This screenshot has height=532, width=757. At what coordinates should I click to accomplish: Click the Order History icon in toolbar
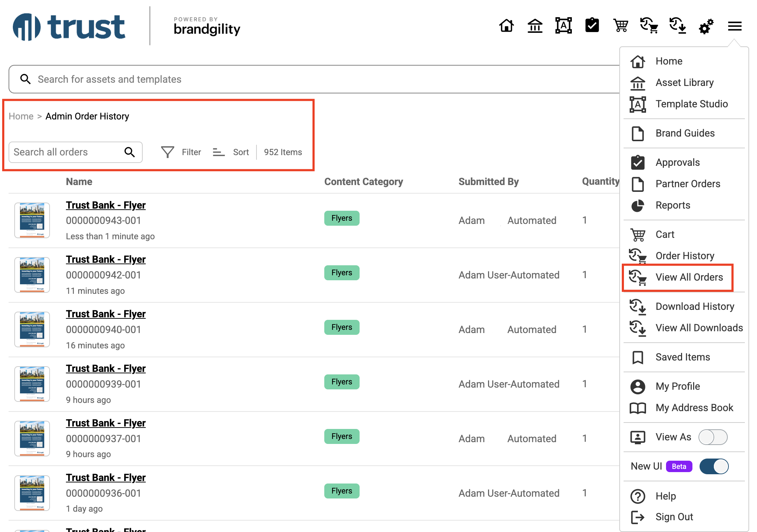point(649,26)
